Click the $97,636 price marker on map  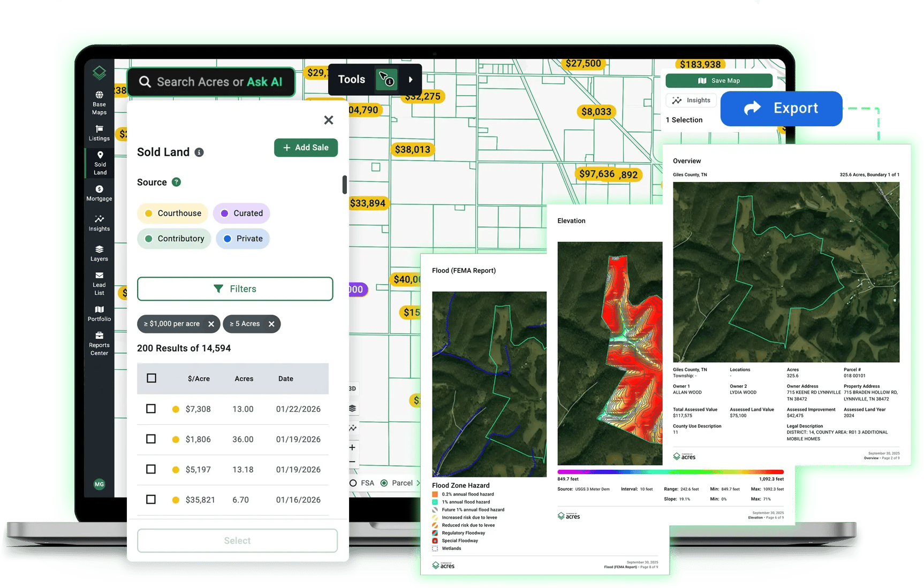pos(596,174)
